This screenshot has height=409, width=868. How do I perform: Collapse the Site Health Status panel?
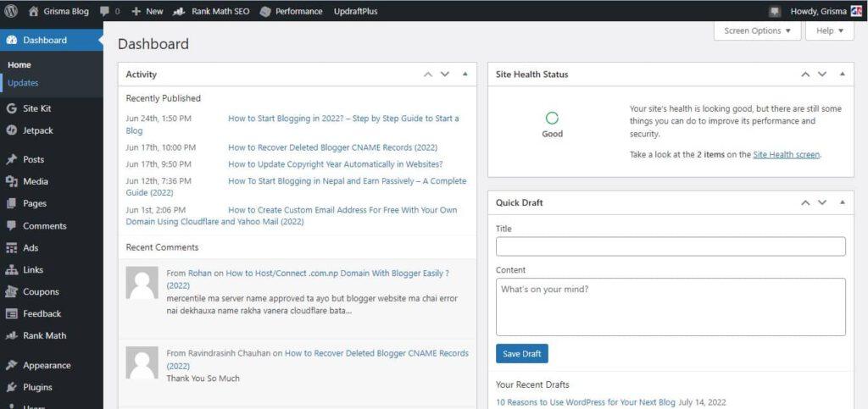click(843, 74)
